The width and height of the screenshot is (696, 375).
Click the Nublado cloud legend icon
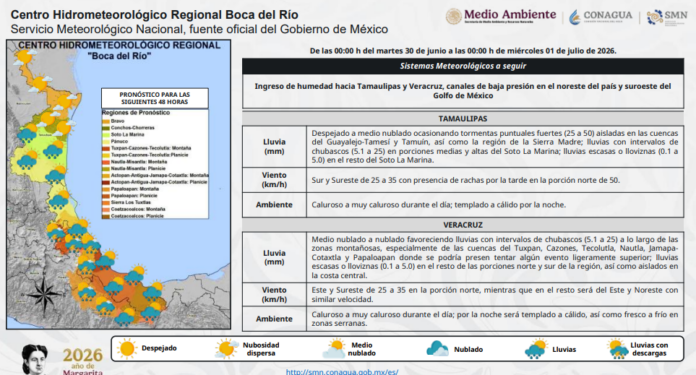click(437, 349)
